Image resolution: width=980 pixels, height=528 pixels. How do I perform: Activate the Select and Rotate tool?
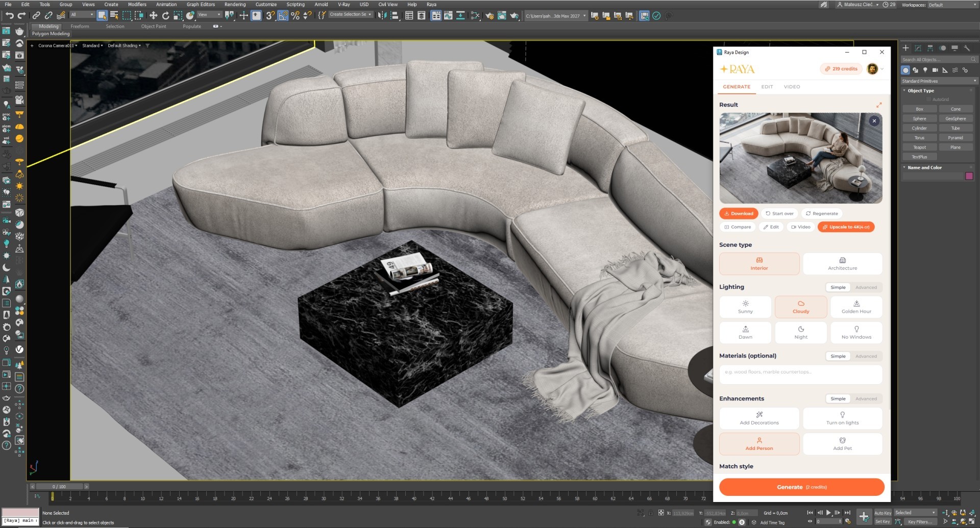pyautogui.click(x=165, y=16)
